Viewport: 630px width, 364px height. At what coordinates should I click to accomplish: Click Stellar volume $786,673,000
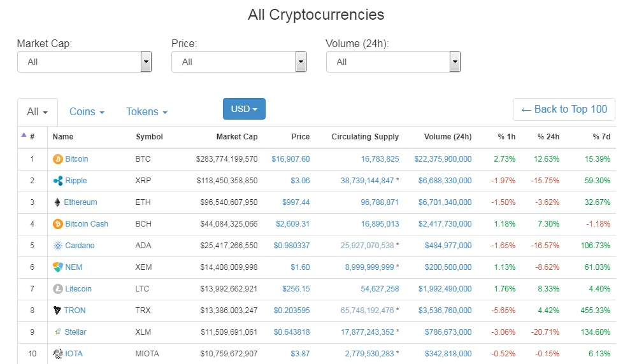click(x=448, y=332)
